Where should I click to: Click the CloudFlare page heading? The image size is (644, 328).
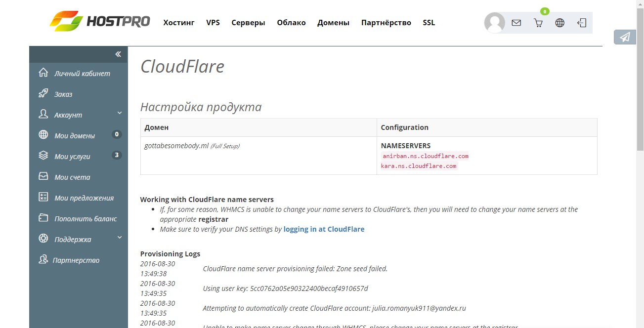click(182, 66)
